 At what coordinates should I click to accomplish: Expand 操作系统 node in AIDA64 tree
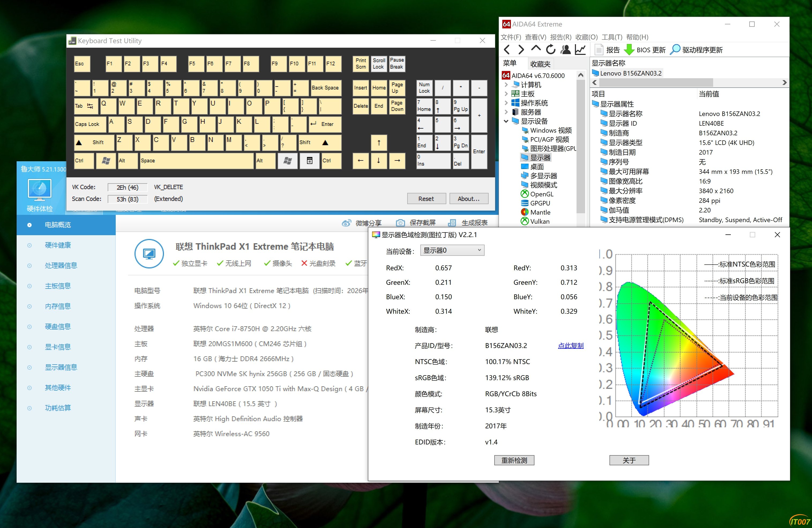[506, 103]
